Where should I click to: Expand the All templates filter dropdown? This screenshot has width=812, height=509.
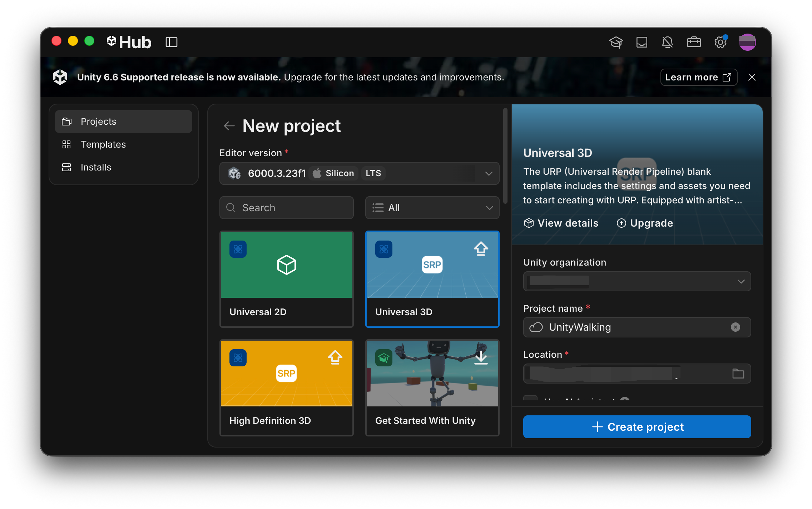(x=432, y=208)
